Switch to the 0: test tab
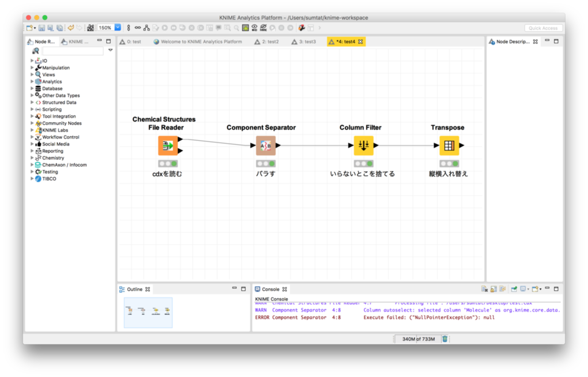Image resolution: width=588 pixels, height=377 pixels. 130,42
